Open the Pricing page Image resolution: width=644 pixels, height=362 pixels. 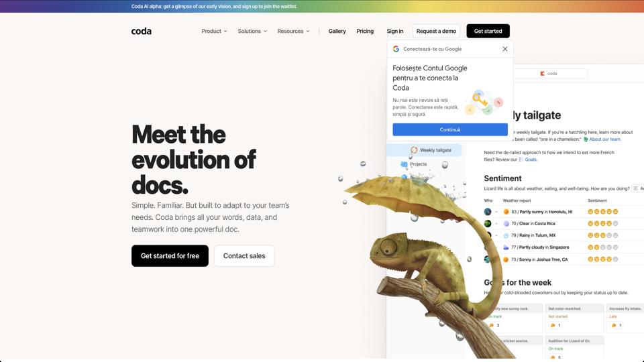[365, 32]
